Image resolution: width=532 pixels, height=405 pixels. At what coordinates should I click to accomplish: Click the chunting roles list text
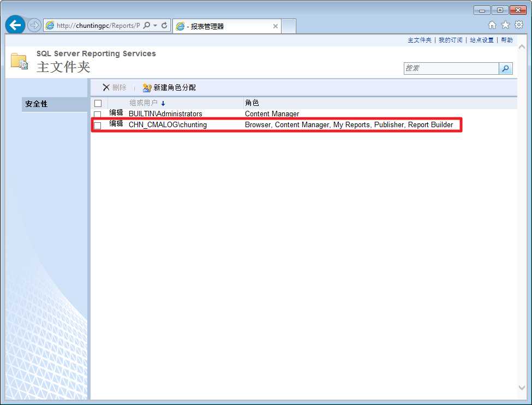point(349,124)
